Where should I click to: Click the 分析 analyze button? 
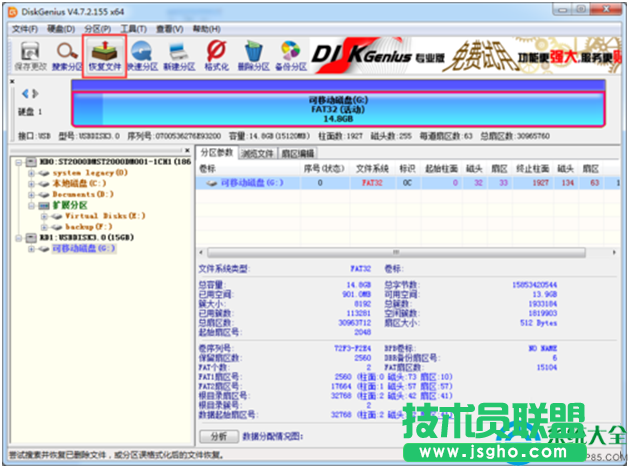pyautogui.click(x=219, y=436)
